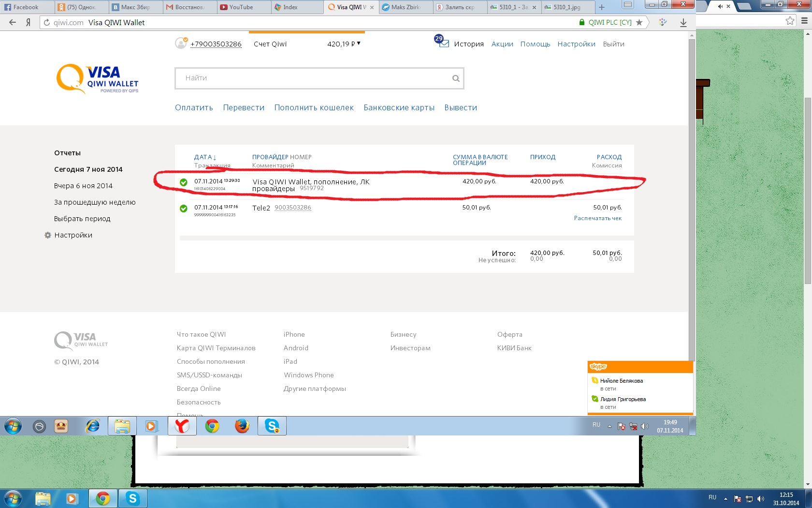Open the browser downloads arrow icon
Image resolution: width=812 pixels, height=508 pixels.
[x=683, y=22]
